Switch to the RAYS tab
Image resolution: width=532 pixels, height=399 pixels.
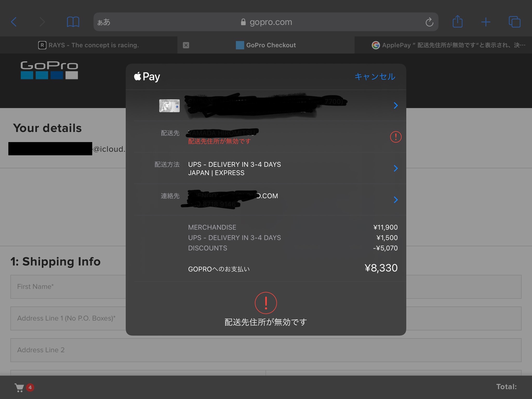(x=89, y=45)
